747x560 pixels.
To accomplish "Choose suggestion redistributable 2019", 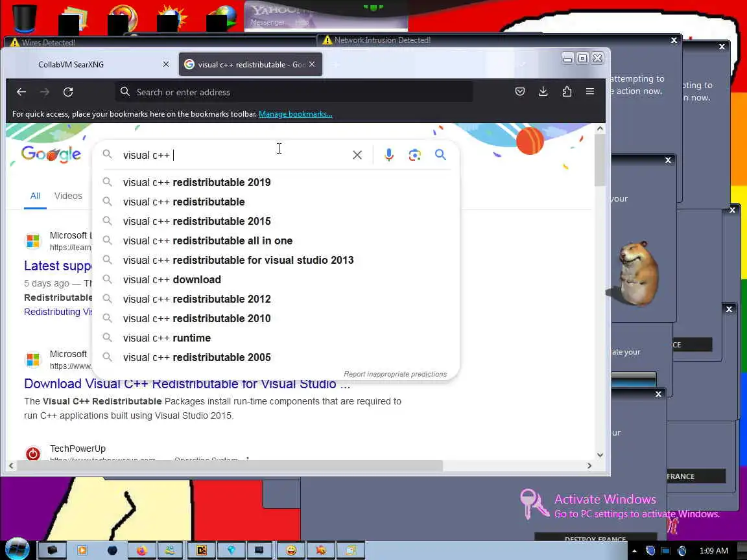I will (276, 182).
